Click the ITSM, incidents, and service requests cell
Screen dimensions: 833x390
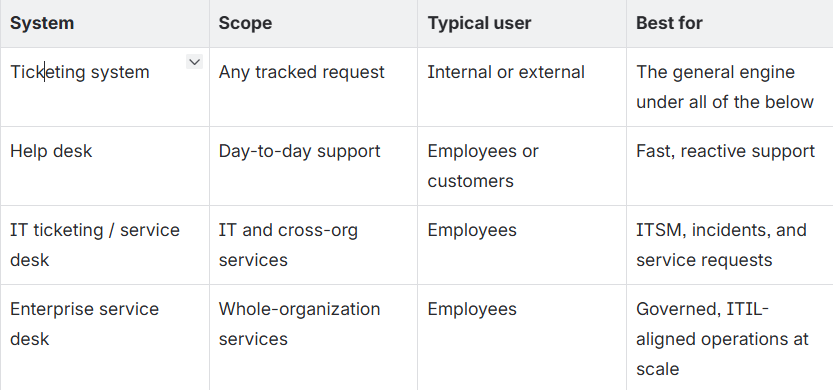tap(730, 245)
